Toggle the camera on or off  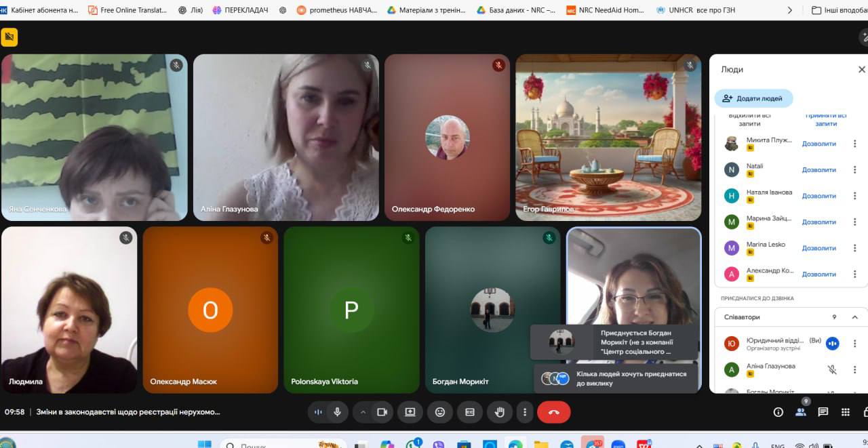pyautogui.click(x=382, y=412)
